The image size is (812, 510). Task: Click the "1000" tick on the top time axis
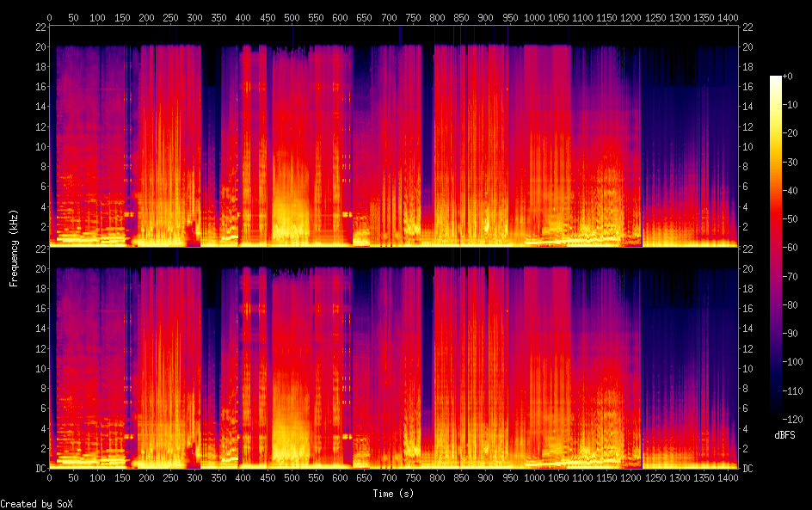click(x=534, y=17)
